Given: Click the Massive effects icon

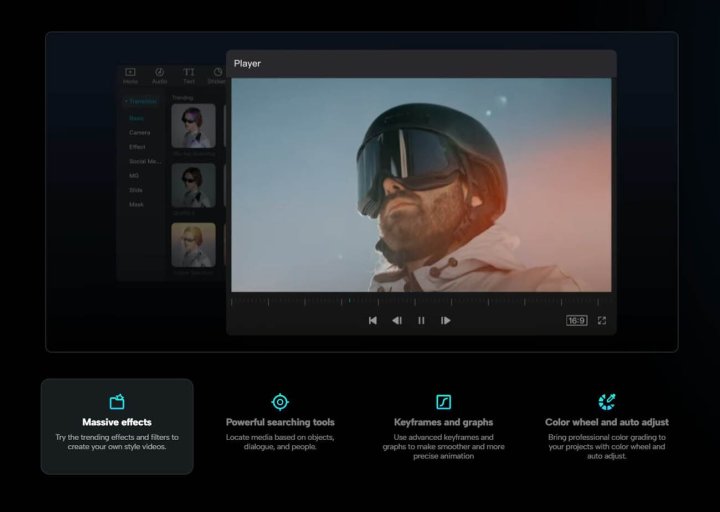Looking at the screenshot, I should point(117,402).
